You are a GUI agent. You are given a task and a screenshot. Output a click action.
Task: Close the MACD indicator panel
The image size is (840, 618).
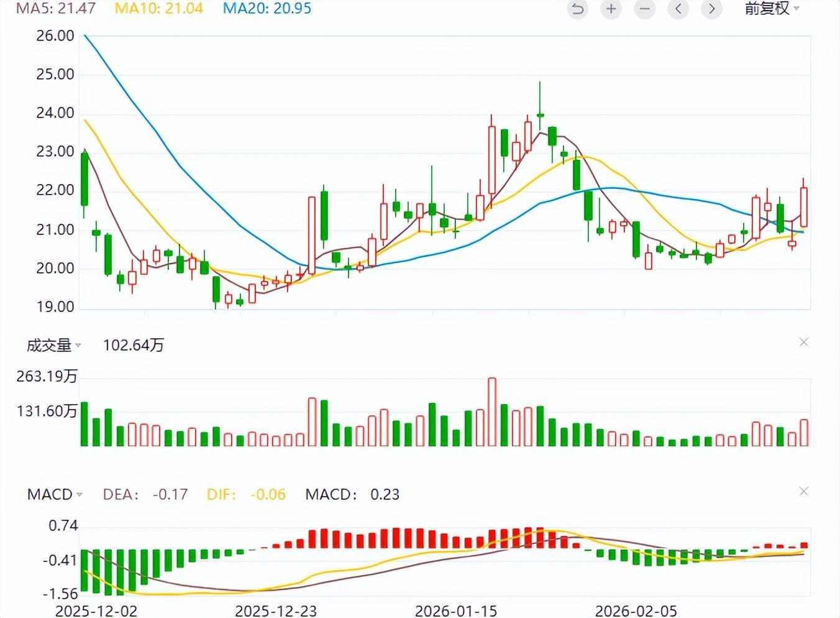point(803,492)
